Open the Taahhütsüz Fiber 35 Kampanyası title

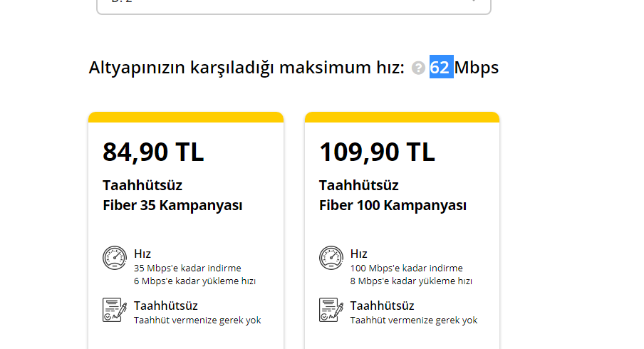172,195
